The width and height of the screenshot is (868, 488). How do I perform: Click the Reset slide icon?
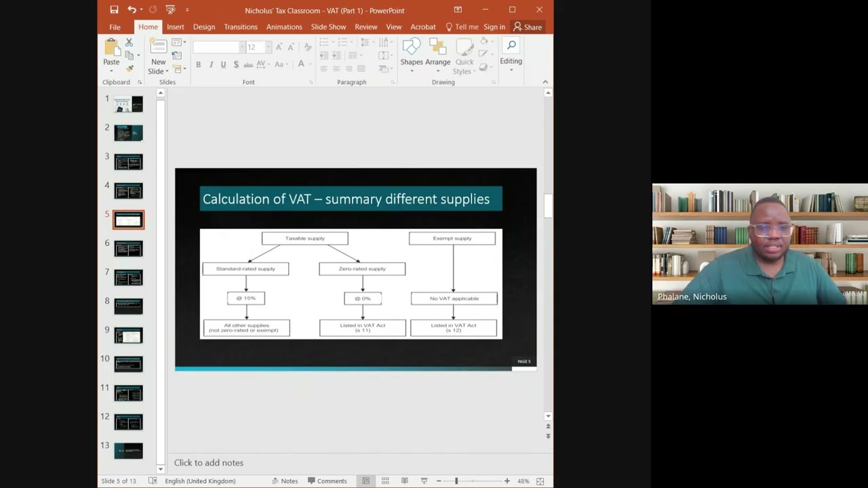tap(176, 56)
